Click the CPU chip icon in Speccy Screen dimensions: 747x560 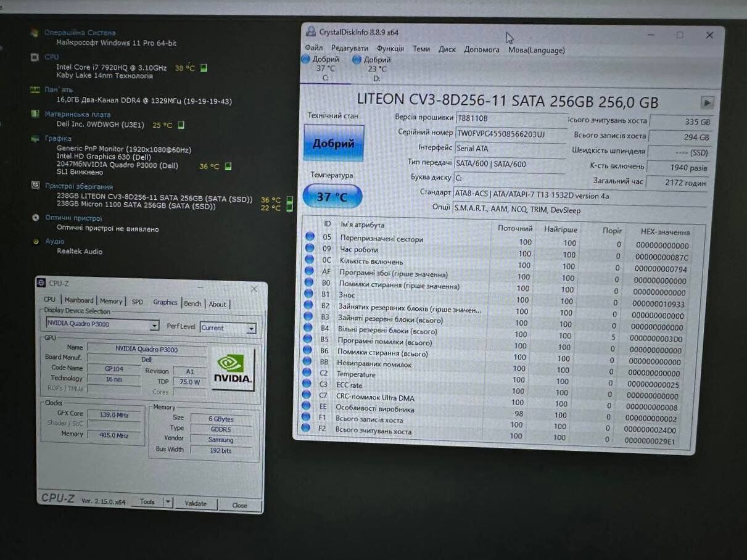(x=35, y=57)
